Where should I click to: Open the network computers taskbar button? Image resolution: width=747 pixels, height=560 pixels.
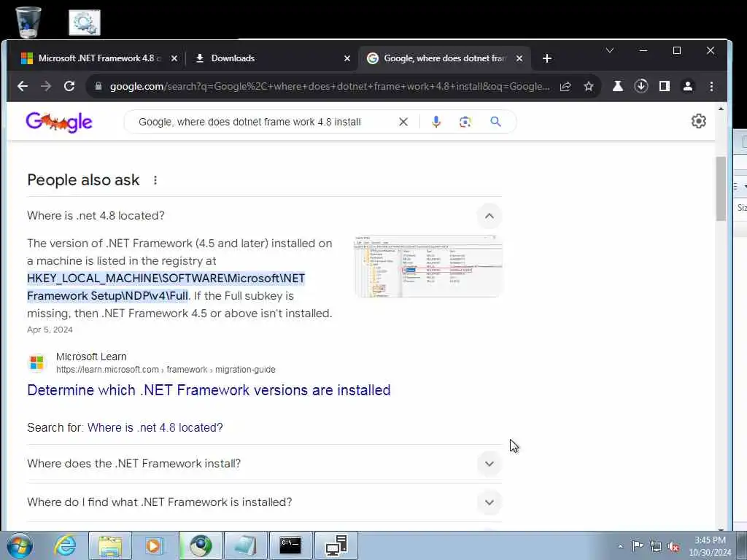point(336,545)
